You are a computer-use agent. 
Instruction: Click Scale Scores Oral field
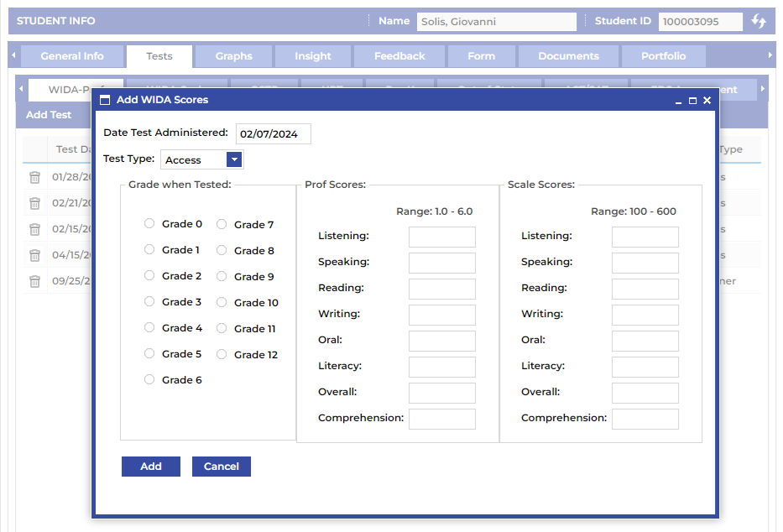(x=645, y=341)
